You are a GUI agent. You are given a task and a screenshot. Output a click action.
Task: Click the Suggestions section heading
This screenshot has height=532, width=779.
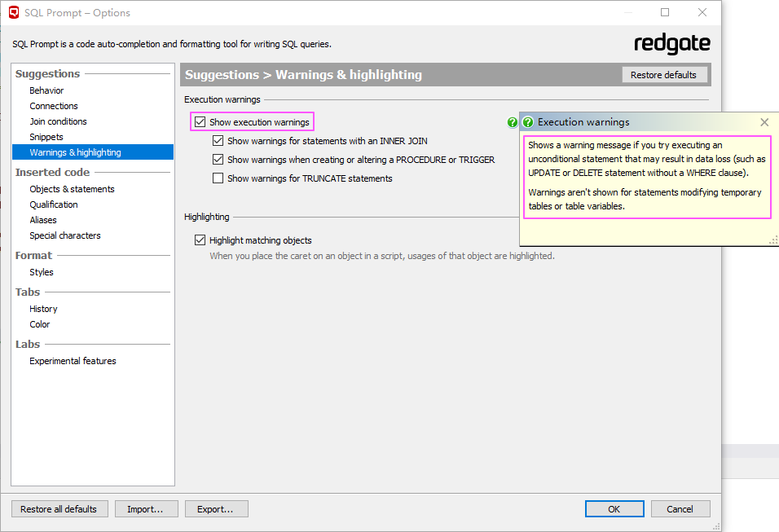point(48,73)
